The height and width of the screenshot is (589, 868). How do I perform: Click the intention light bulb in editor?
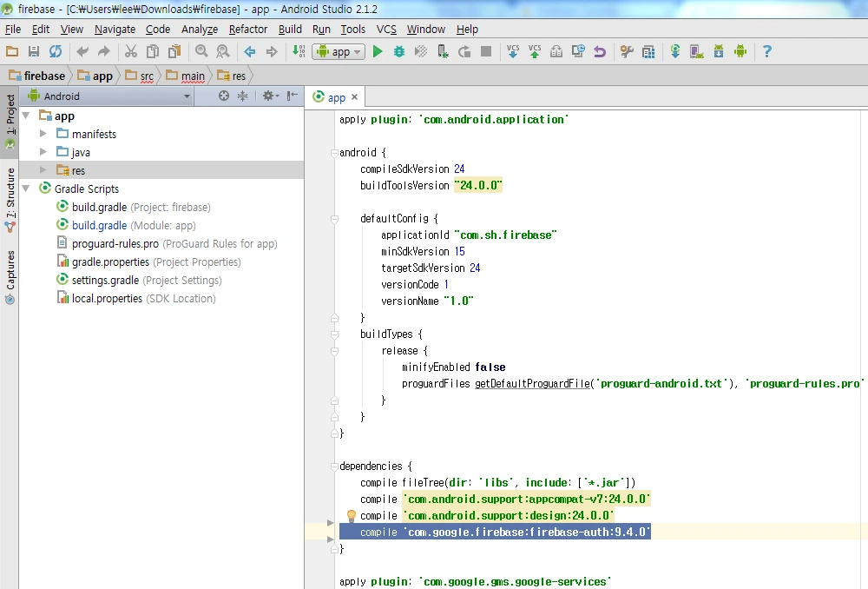(352, 516)
